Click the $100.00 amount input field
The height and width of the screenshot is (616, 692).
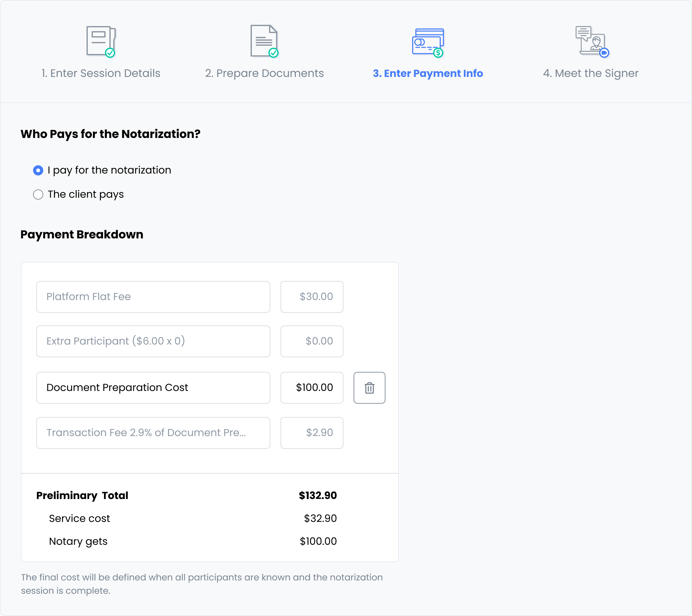(311, 387)
